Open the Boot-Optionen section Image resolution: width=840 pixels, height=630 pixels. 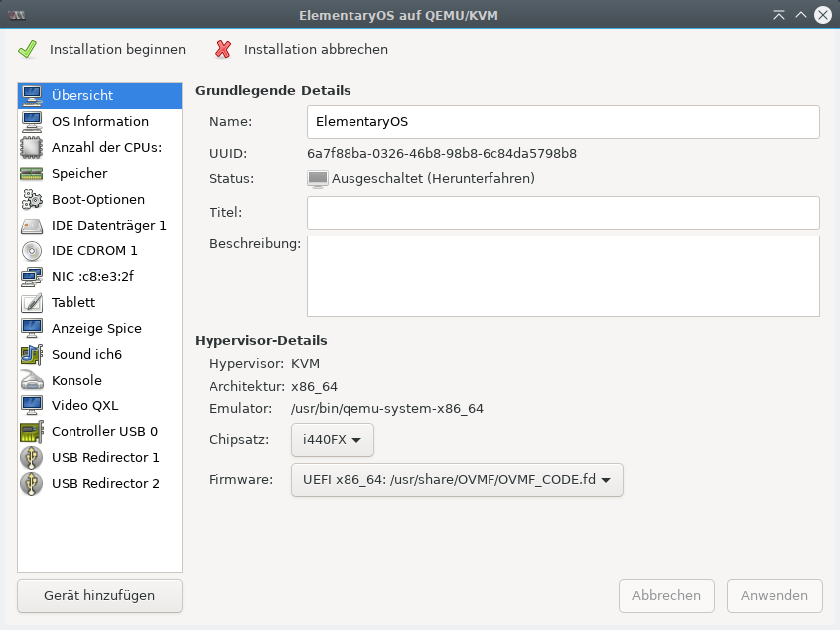(x=99, y=199)
